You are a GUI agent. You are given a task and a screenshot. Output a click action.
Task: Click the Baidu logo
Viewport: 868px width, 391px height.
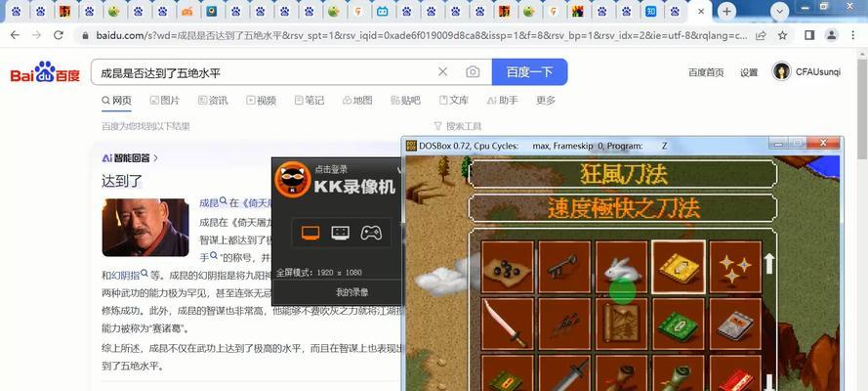(45, 72)
